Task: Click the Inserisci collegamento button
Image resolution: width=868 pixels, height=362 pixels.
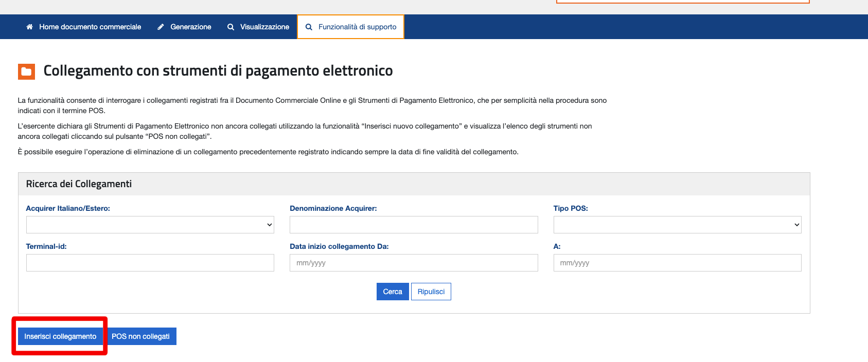Action: coord(60,336)
